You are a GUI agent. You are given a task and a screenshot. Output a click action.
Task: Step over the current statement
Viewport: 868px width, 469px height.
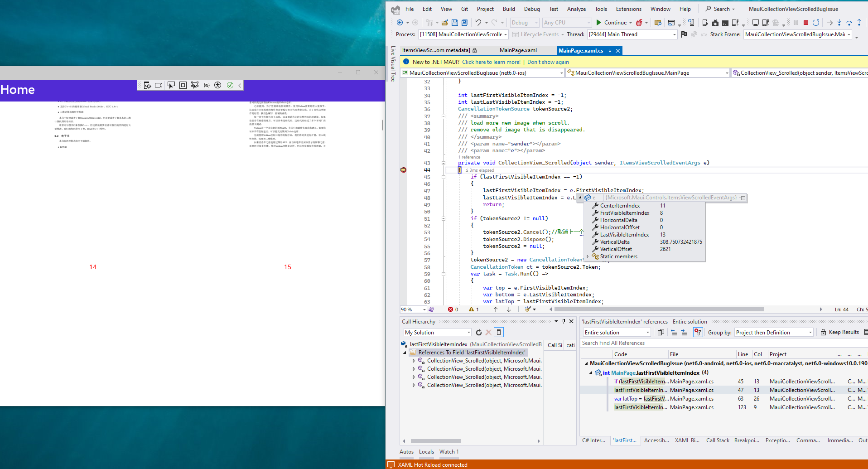tap(849, 22)
